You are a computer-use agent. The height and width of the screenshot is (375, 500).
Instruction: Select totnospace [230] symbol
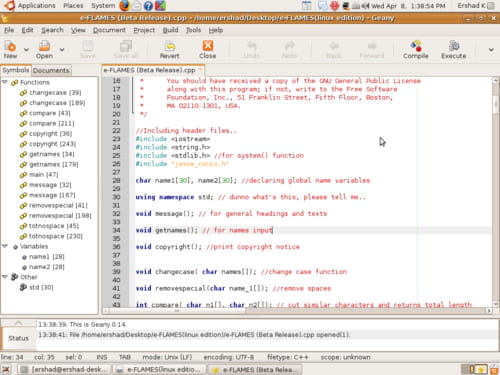click(x=56, y=236)
